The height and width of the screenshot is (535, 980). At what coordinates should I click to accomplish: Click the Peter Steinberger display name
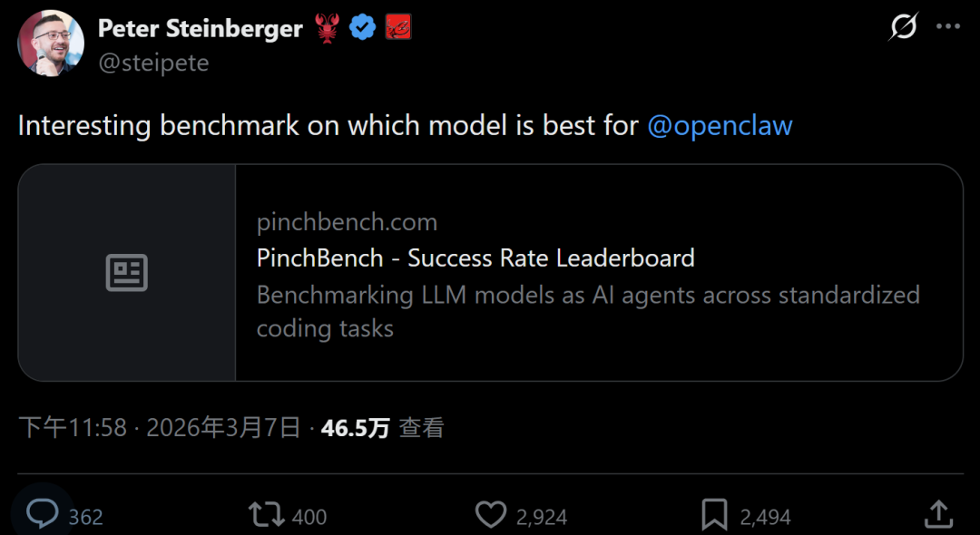coord(200,28)
